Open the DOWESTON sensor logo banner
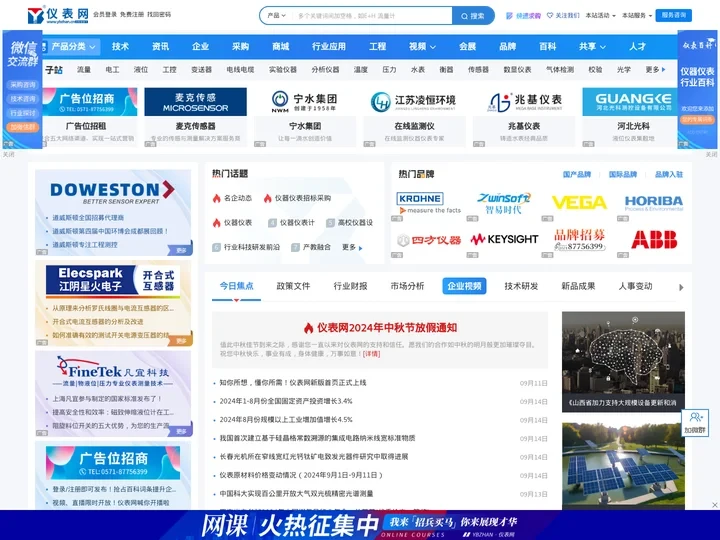This screenshot has width=720, height=540. [113, 191]
